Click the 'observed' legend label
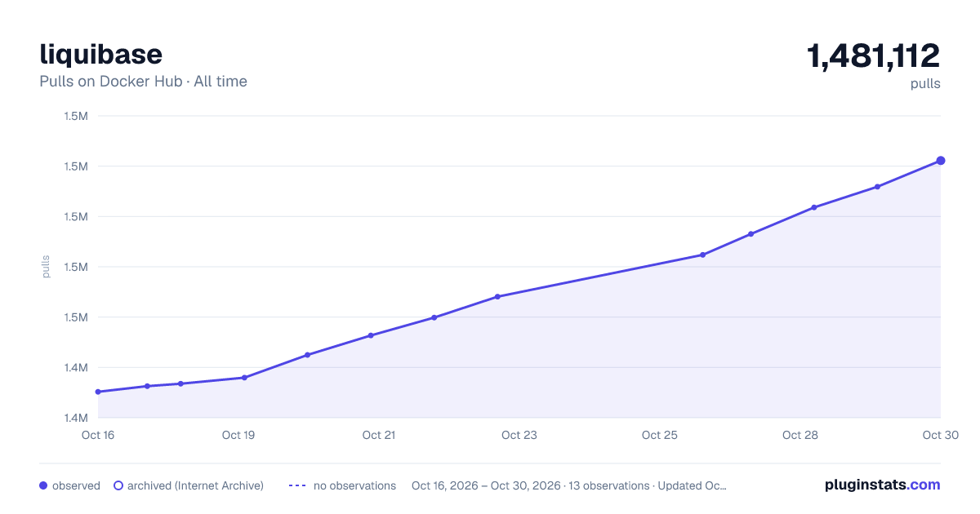Viewport: 980px width, 514px height. [x=76, y=485]
